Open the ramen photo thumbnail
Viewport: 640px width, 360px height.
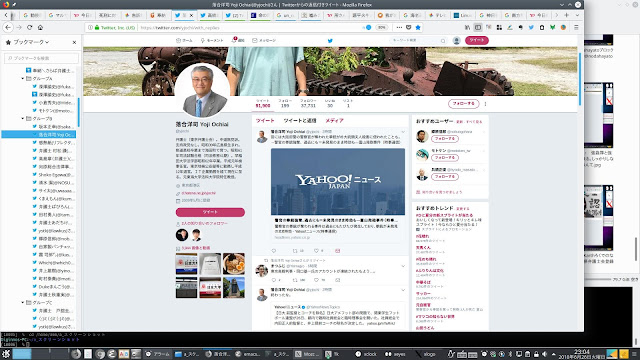(x=234, y=264)
